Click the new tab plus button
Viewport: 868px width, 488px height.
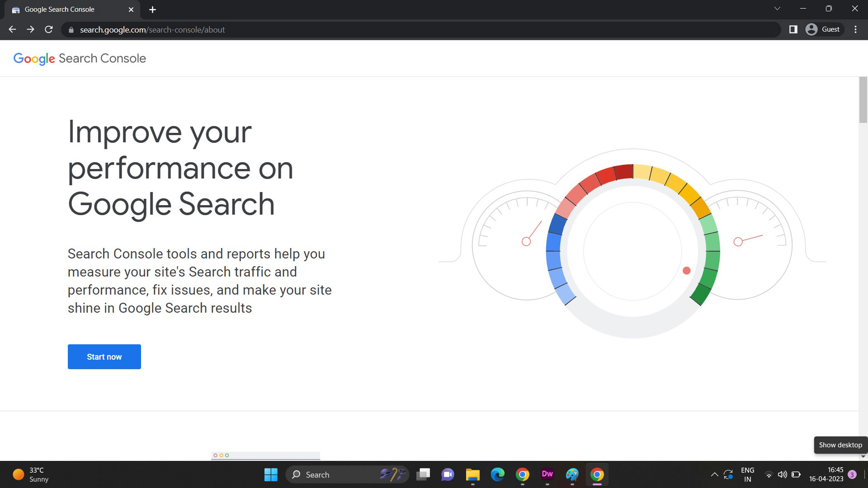coord(153,9)
